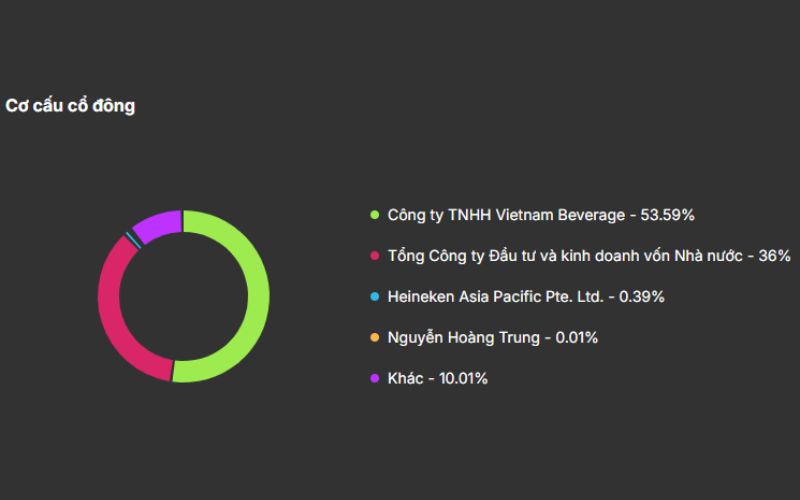
Task: Click the purple segment of the donut chart
Action: coord(157,225)
